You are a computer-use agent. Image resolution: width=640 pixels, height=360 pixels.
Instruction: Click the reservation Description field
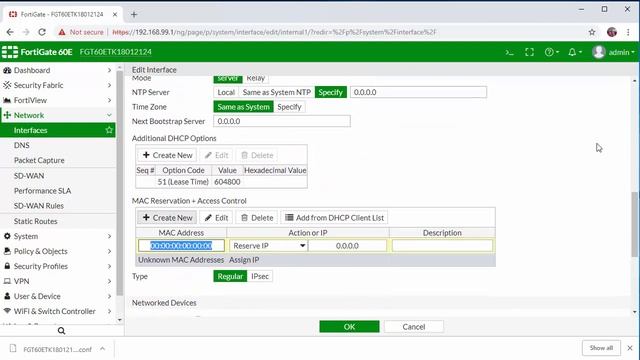[442, 246]
